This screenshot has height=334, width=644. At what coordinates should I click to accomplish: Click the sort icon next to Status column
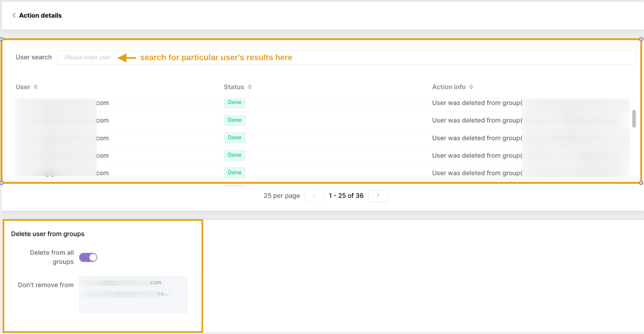(x=250, y=87)
